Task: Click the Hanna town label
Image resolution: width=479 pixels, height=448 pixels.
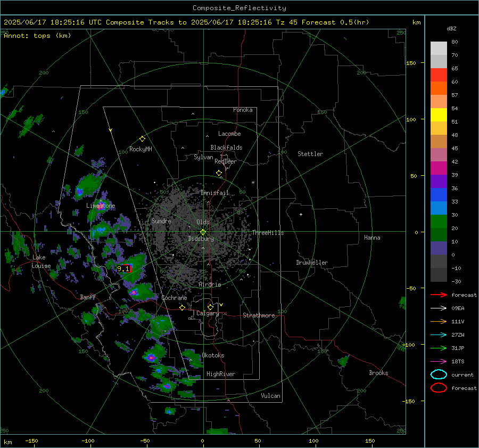Action: click(372, 238)
